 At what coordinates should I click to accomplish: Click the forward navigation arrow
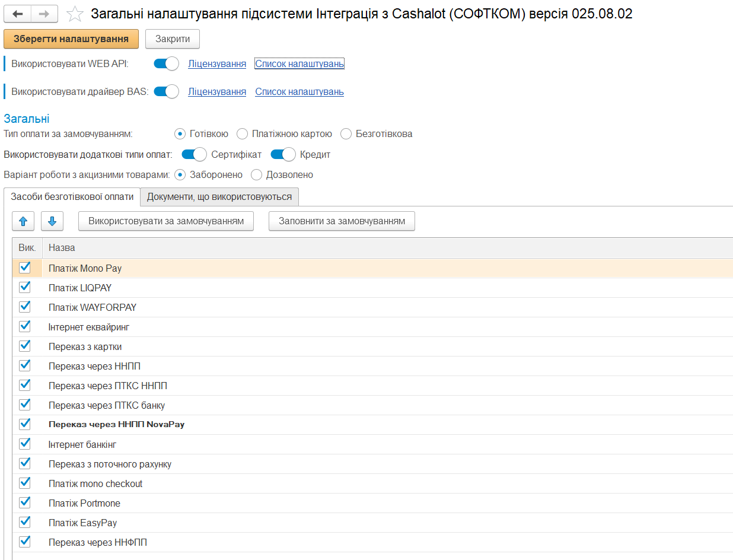[x=44, y=14]
